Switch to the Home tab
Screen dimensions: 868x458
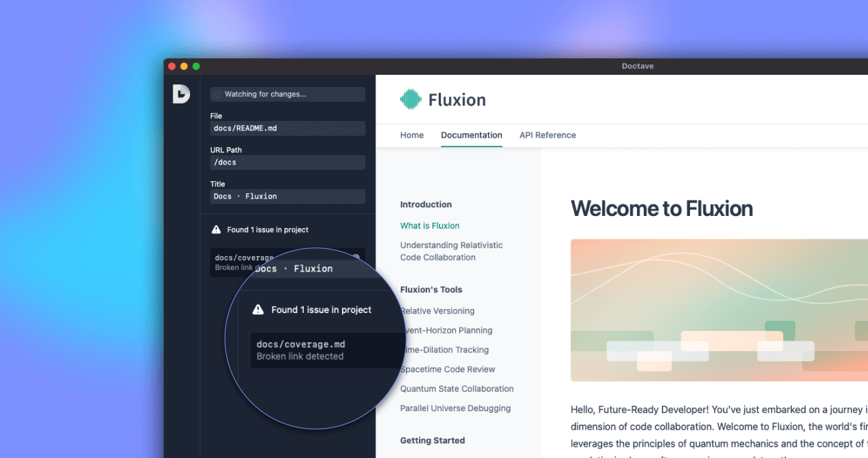[x=412, y=135]
